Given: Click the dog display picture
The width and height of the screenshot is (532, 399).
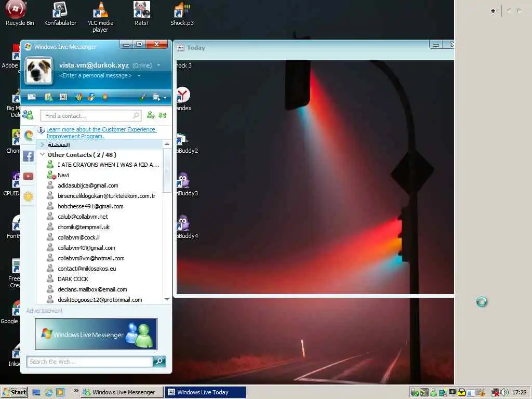Looking at the screenshot, I should click(39, 71).
